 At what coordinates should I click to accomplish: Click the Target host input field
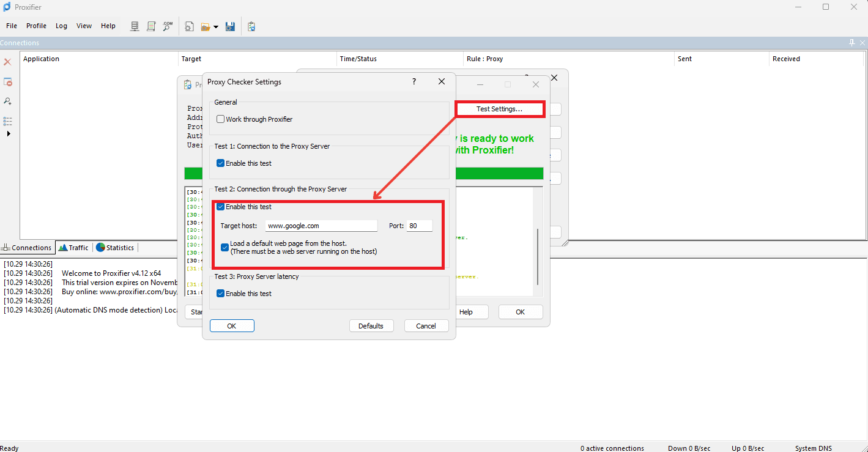click(x=321, y=226)
